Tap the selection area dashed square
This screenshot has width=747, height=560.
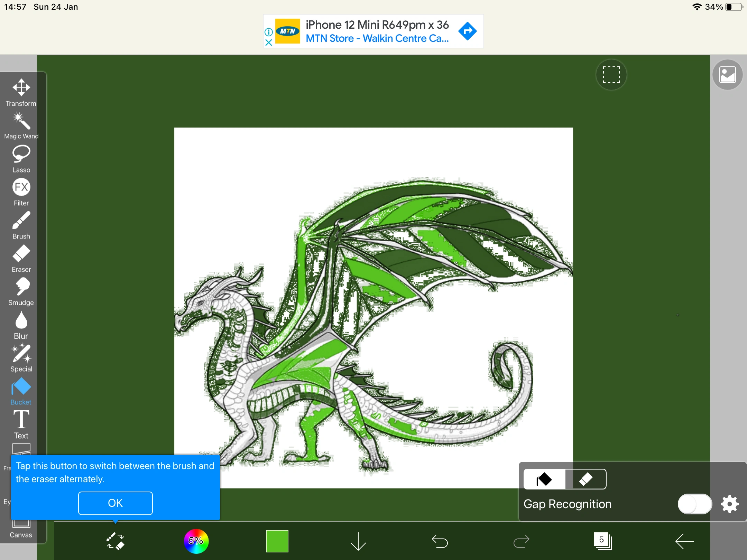click(x=611, y=75)
